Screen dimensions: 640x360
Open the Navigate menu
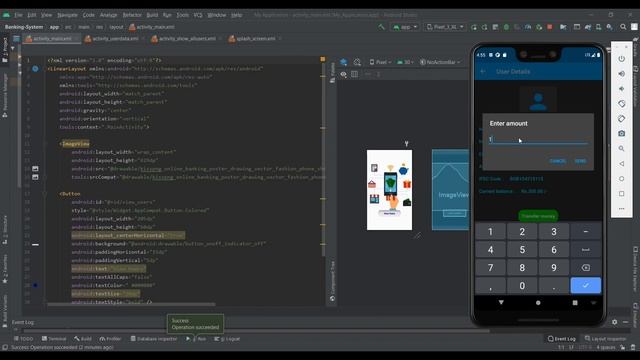tap(67, 15)
